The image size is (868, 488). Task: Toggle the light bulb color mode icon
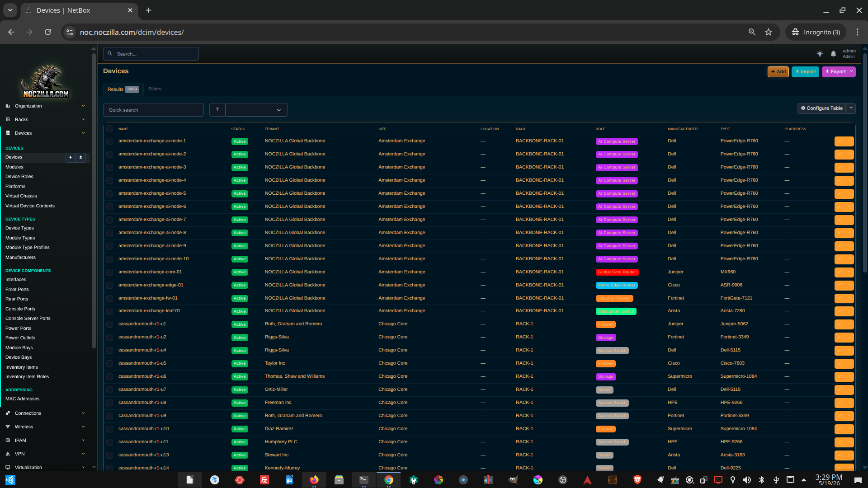coord(820,54)
